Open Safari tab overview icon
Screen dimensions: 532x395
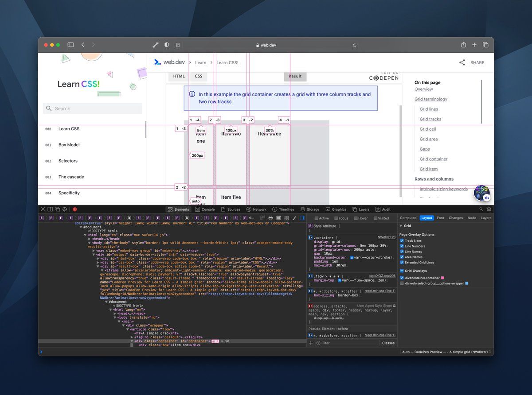485,45
